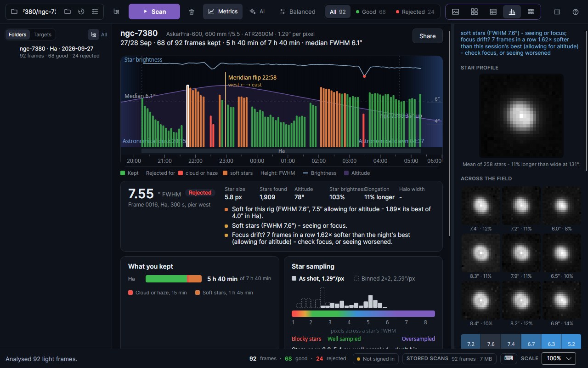Select As shot 1.29"/px sampling

point(318,278)
